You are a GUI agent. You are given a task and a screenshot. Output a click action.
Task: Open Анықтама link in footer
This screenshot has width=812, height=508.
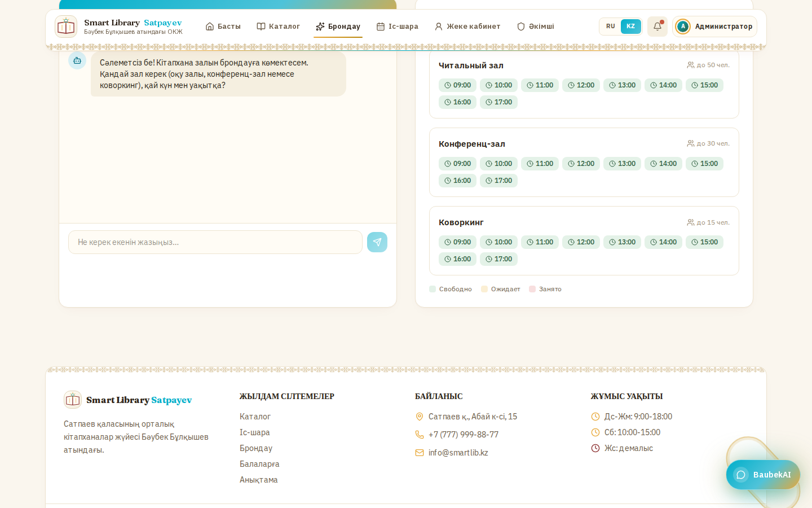[x=259, y=480]
